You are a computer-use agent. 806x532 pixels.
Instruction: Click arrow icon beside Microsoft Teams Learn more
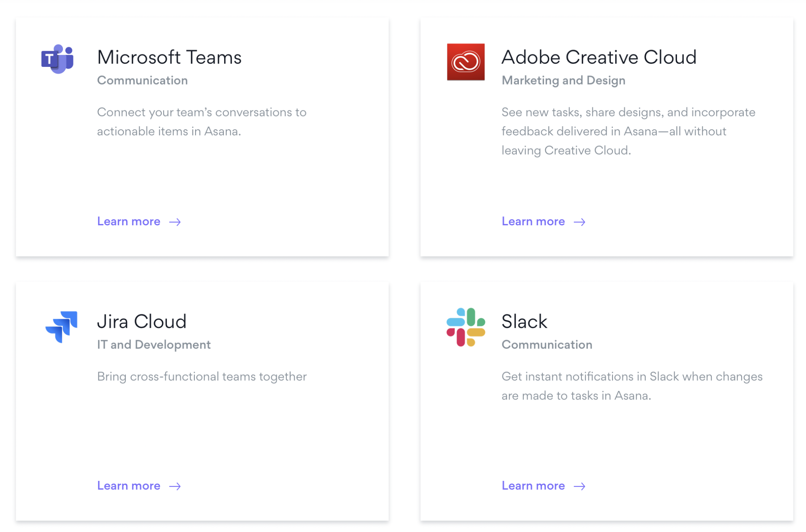[175, 222]
